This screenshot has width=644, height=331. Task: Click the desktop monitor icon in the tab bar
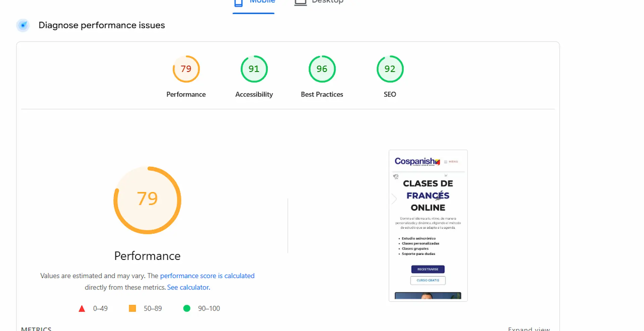tap(300, 3)
